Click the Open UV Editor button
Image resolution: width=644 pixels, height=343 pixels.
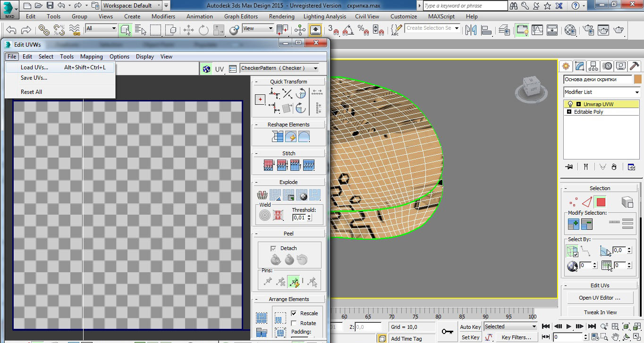(599, 298)
